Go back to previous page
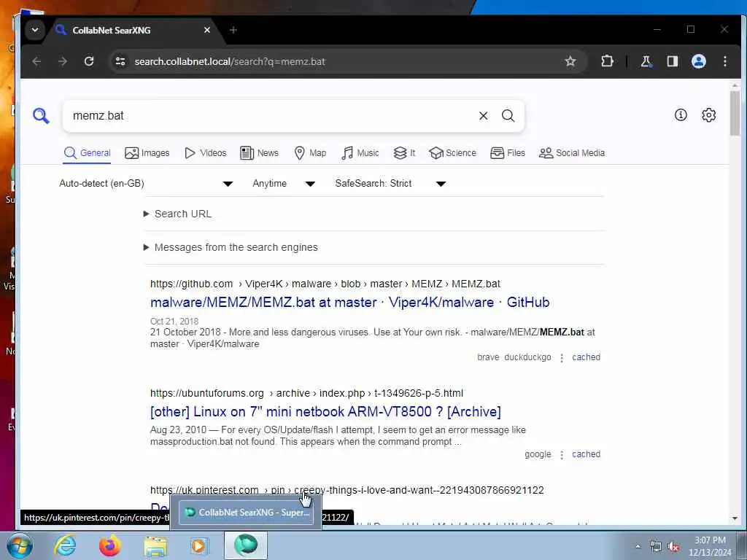 click(36, 61)
